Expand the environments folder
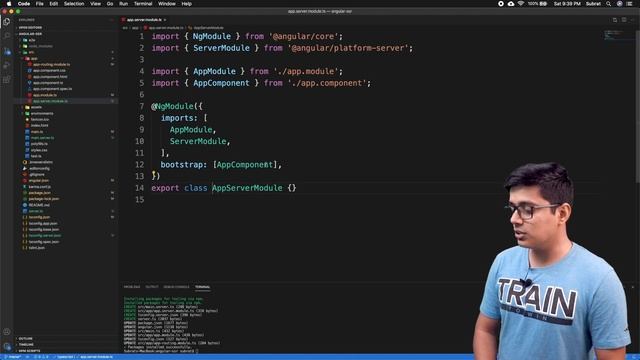Viewport: 640px width, 360px height. coord(65,113)
